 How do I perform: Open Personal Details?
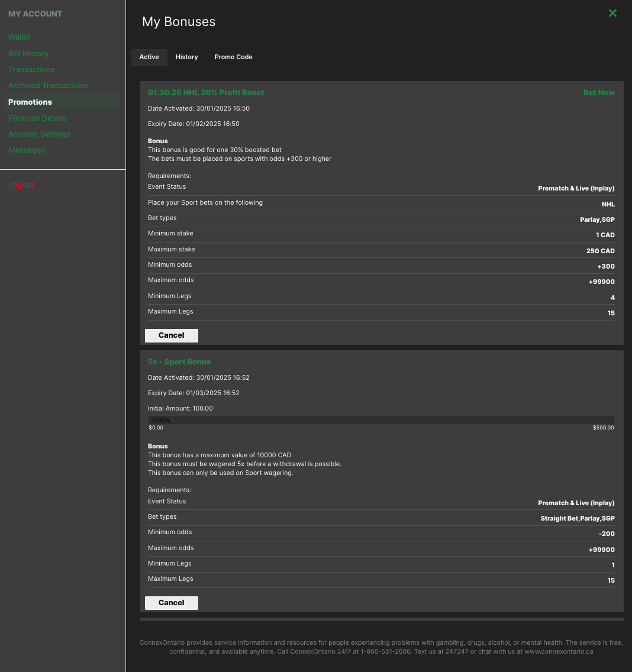coord(37,118)
